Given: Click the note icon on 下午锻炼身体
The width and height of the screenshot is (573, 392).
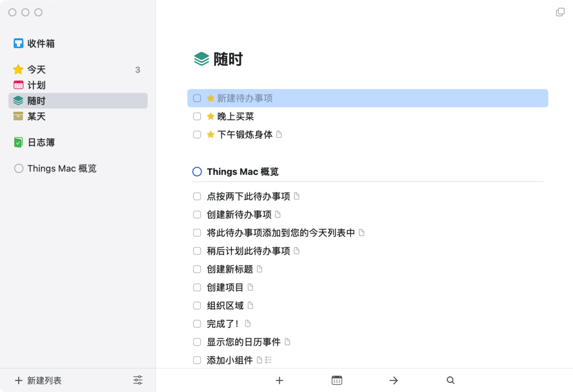Looking at the screenshot, I should 279,135.
